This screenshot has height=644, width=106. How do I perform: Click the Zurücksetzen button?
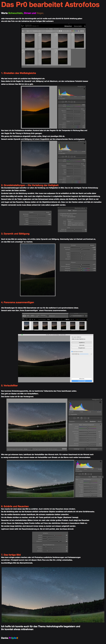pos(94,449)
